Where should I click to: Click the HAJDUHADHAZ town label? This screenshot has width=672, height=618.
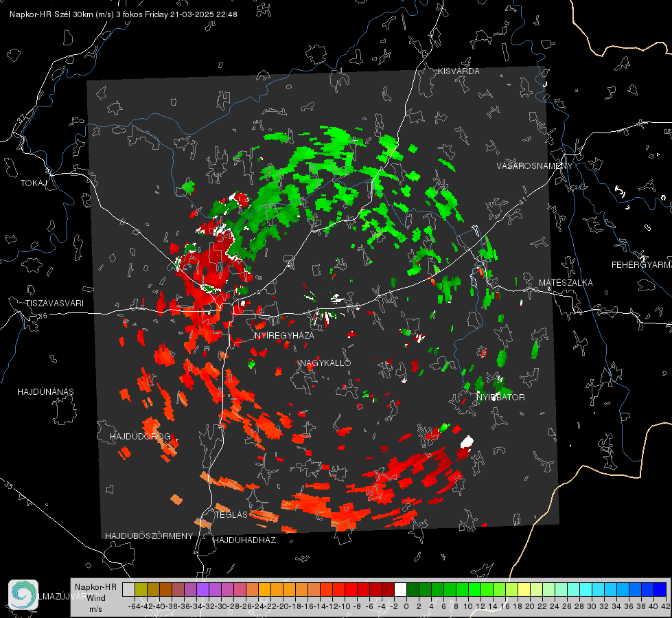(x=244, y=540)
